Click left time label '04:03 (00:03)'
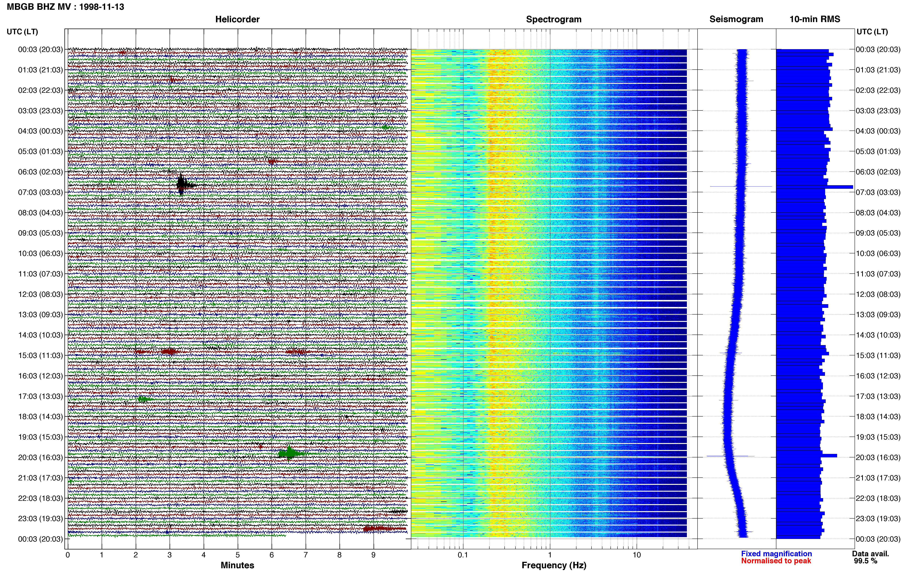 point(41,131)
